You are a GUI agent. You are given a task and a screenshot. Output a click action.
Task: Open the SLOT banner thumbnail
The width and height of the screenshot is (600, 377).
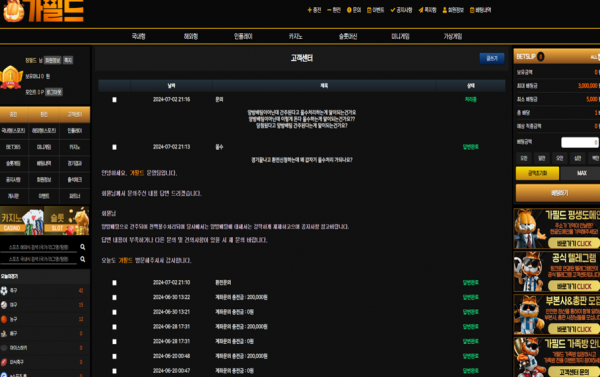(x=67, y=221)
